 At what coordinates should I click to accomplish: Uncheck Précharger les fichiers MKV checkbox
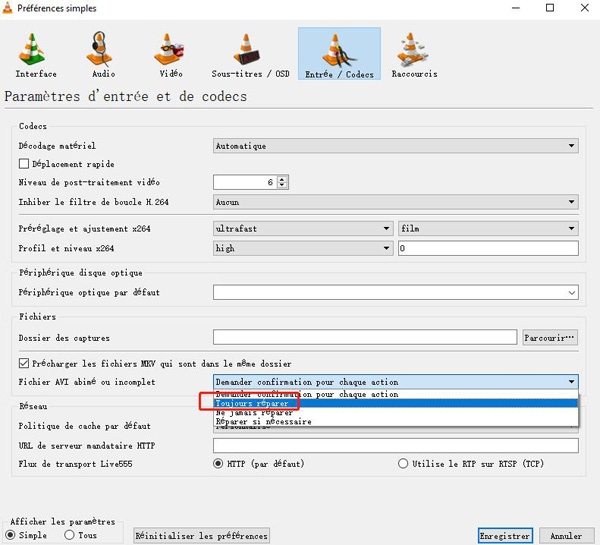(x=24, y=363)
